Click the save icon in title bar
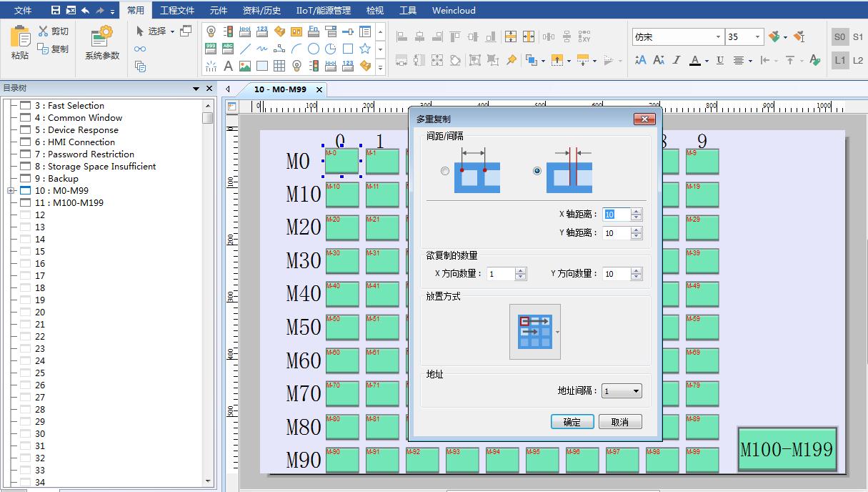This screenshot has width=868, height=492. click(56, 11)
